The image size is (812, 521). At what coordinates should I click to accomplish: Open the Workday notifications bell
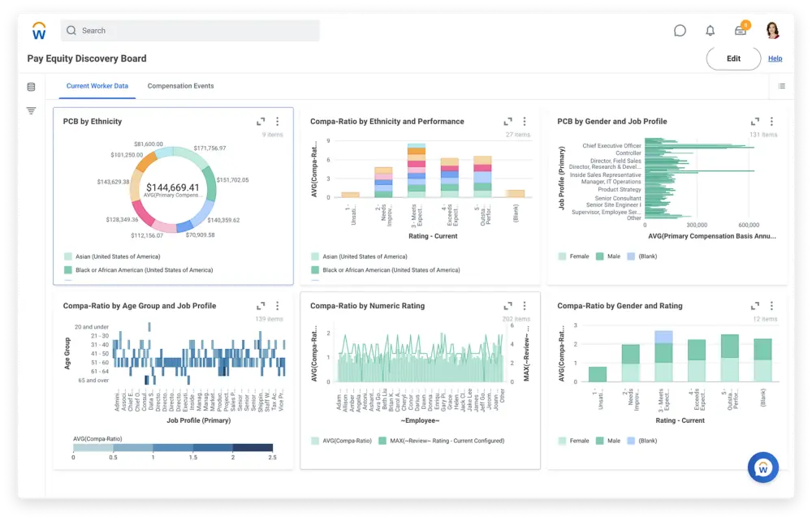click(x=710, y=30)
